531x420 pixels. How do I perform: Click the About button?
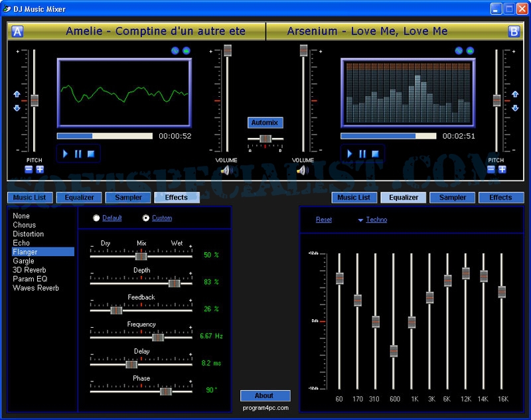point(265,395)
